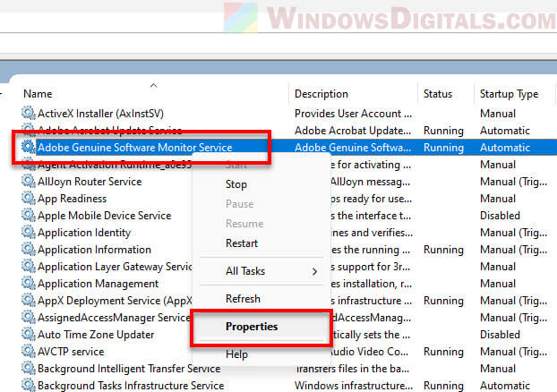This screenshot has height=392, width=557.
Task: Click the AllJoyn Router Service gear icon
Action: (28, 181)
